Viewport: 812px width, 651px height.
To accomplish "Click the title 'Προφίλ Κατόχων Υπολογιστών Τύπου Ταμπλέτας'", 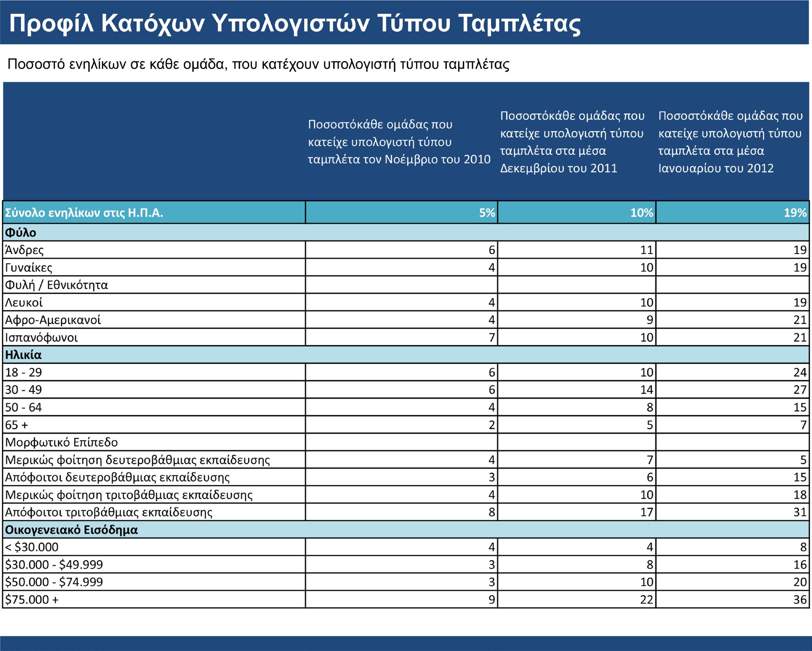I will point(295,23).
